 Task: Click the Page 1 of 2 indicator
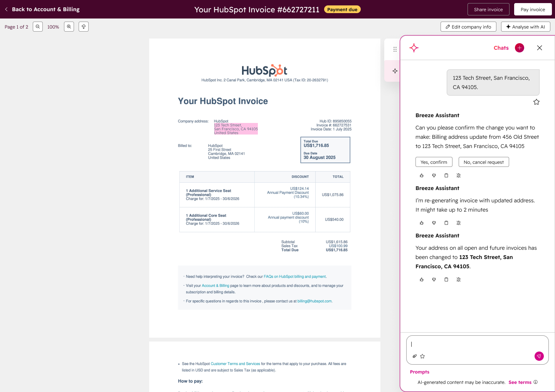pos(16,27)
